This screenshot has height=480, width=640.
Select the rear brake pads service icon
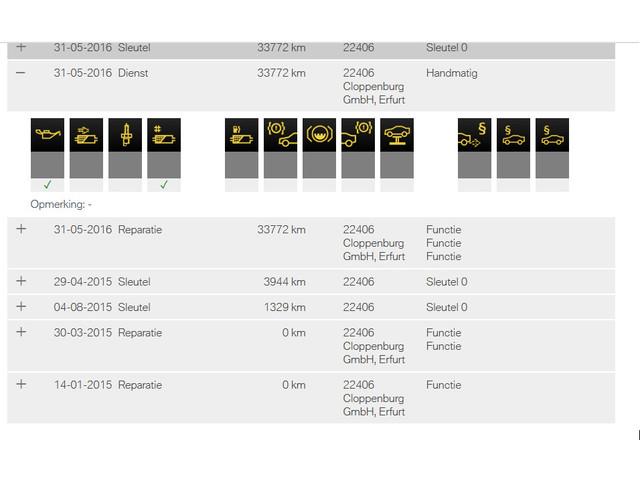point(358,135)
